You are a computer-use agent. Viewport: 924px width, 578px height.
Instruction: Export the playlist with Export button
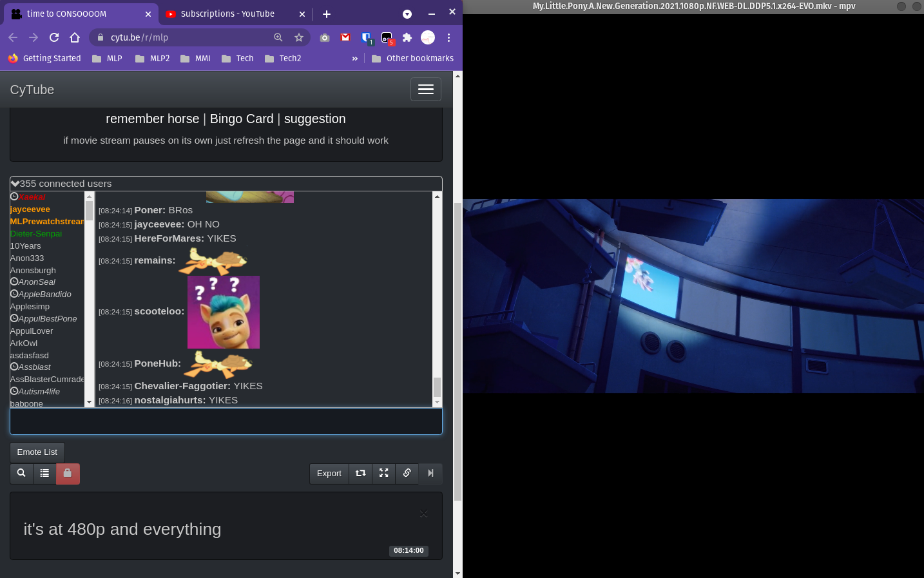[329, 474]
